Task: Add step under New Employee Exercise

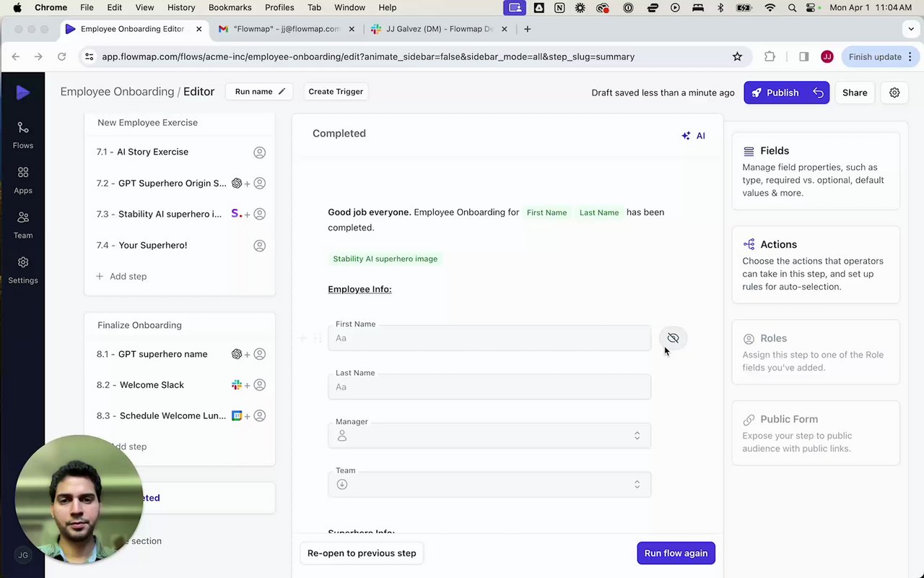Action: (121, 277)
